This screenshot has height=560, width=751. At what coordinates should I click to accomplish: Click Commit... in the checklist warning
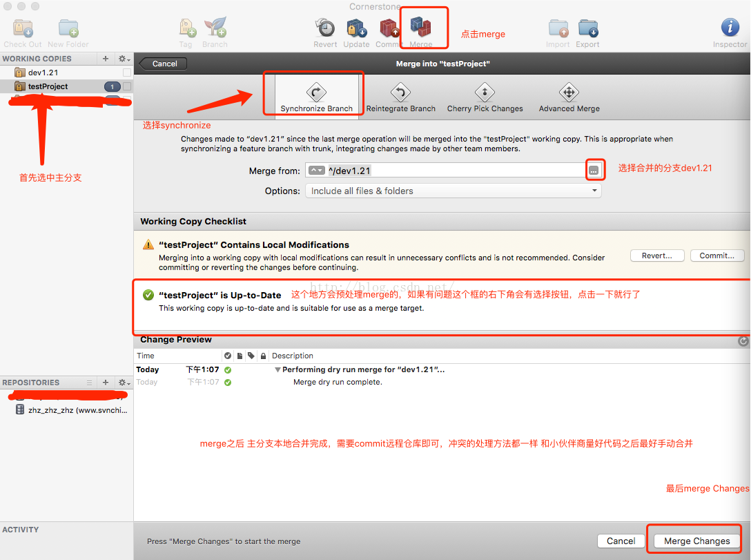pyautogui.click(x=717, y=255)
